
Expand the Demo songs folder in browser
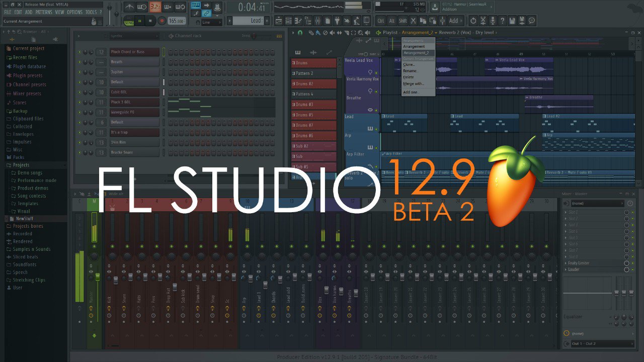click(30, 173)
